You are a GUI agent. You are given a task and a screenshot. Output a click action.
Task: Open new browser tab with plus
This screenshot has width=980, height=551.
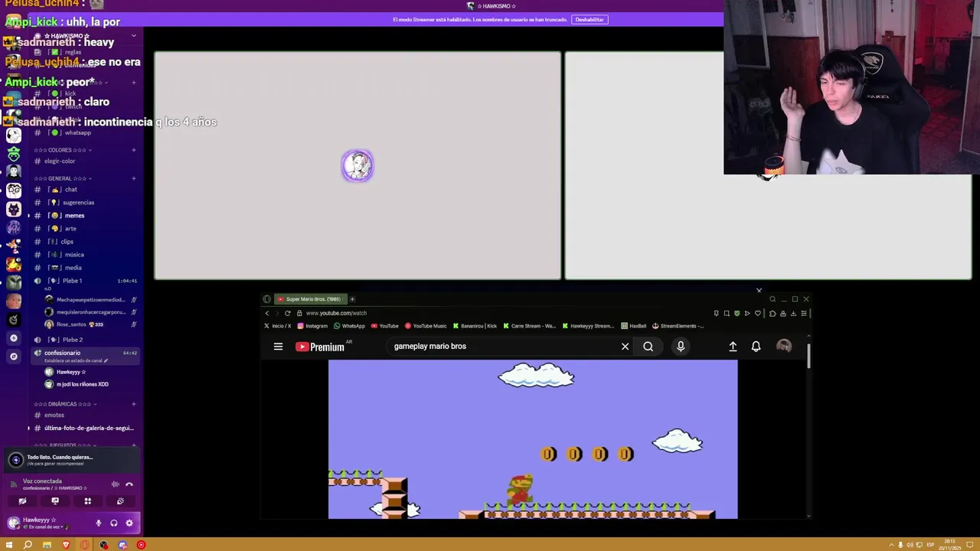[x=352, y=299]
